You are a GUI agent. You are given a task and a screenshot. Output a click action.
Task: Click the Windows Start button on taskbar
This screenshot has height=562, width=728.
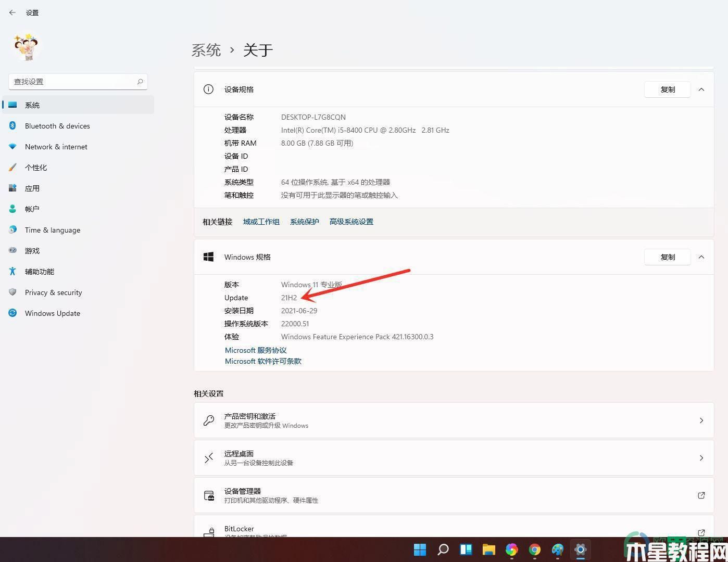420,550
